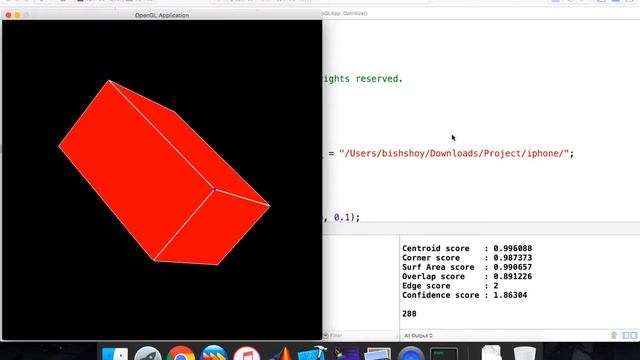Open the document file icon beside Trash
Screen dimensions: 640x360
click(491, 353)
